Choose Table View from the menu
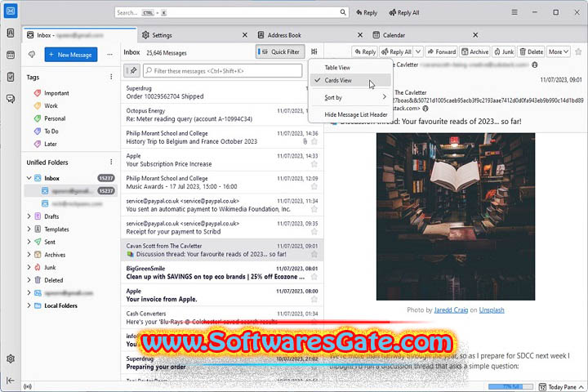Image resolution: width=588 pixels, height=392 pixels. (350, 68)
